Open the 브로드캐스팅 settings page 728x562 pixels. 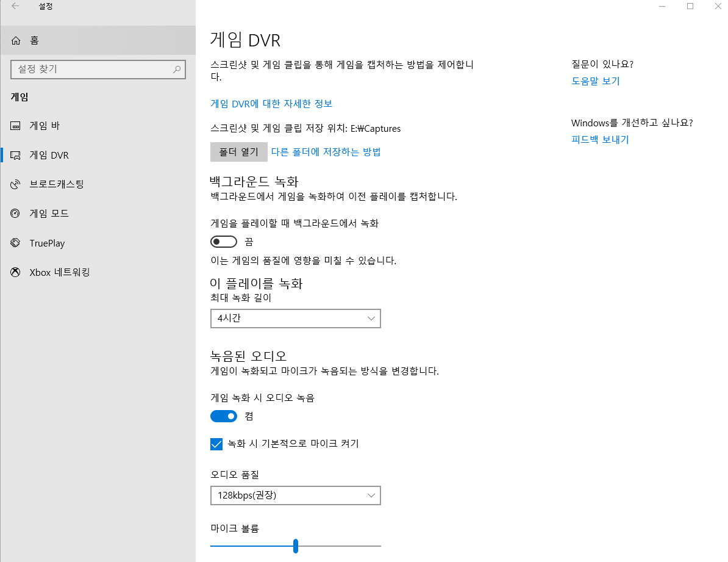click(98, 184)
